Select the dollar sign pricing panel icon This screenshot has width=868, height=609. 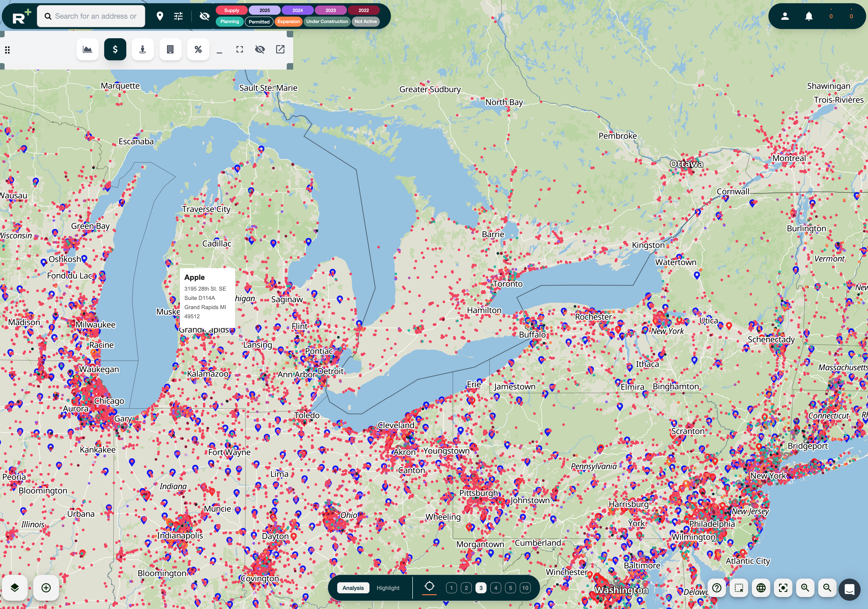tap(115, 50)
